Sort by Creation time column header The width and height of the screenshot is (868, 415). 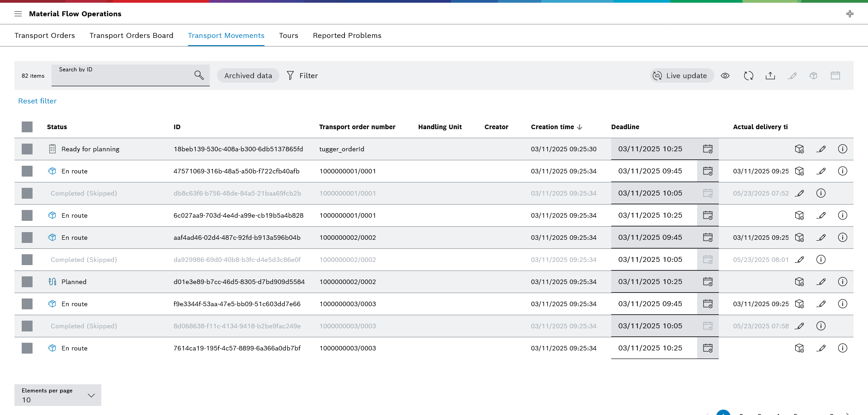(557, 127)
